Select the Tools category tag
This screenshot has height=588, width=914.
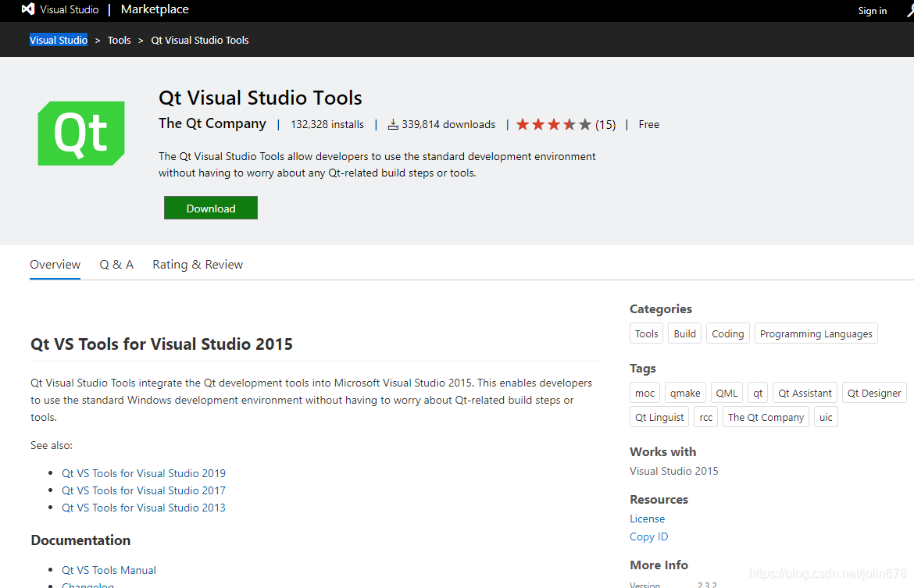coord(647,333)
